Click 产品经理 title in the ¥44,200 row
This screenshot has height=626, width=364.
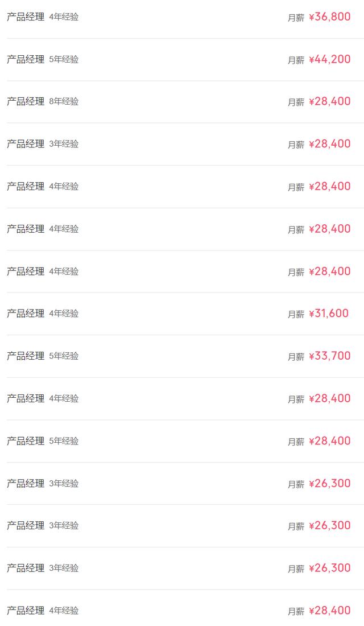point(26,60)
